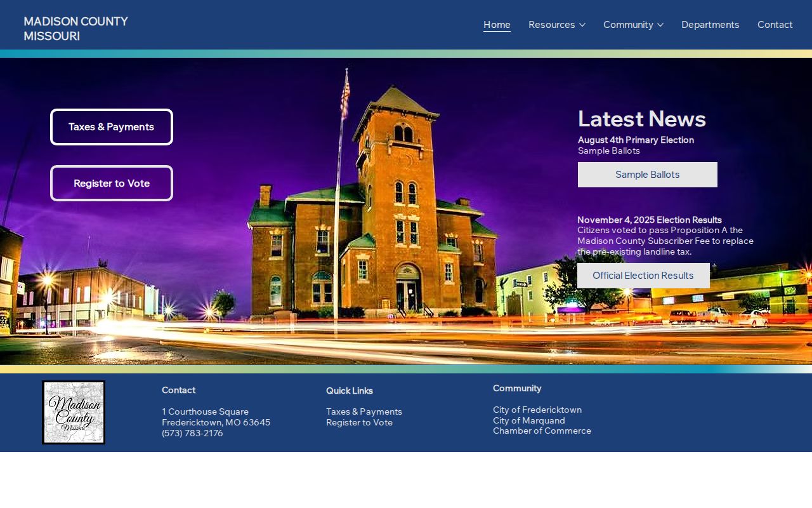Follow the Taxes & Payments quick link
Image resolution: width=812 pixels, height=508 pixels.
coord(364,411)
